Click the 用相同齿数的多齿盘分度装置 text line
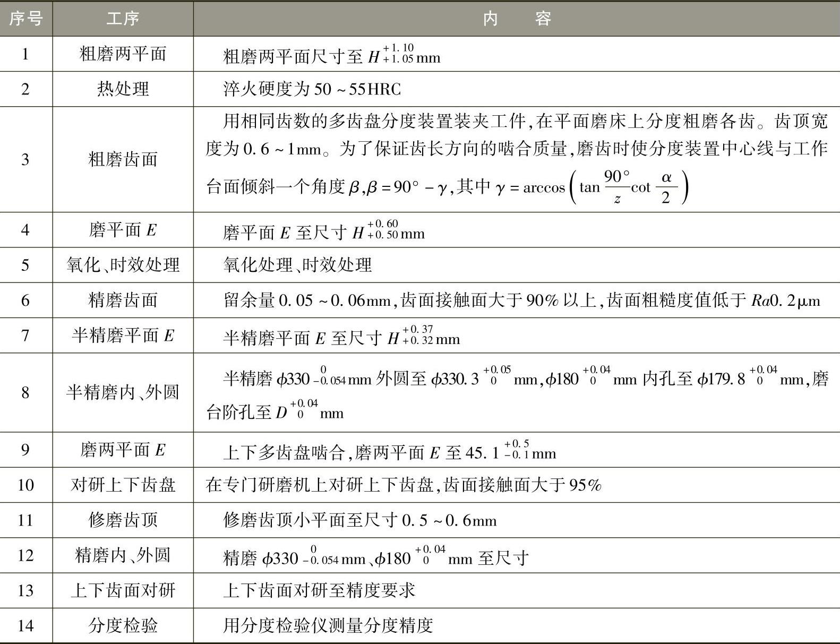Screen dimensions: 840x644 pos(526,121)
